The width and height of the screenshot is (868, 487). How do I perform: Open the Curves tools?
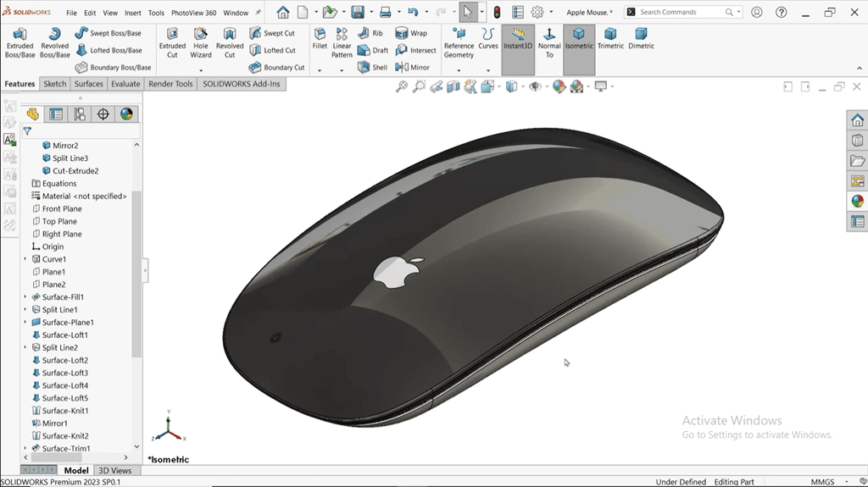(487, 39)
